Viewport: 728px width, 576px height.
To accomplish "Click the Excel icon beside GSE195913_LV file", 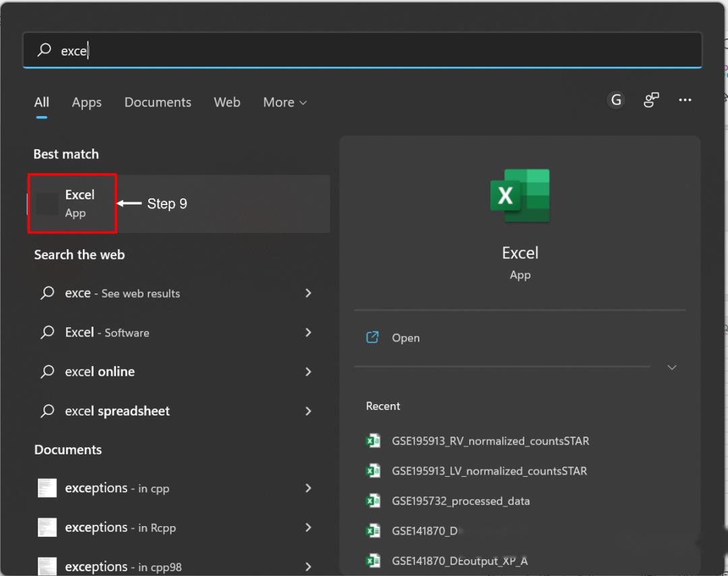I will point(374,471).
